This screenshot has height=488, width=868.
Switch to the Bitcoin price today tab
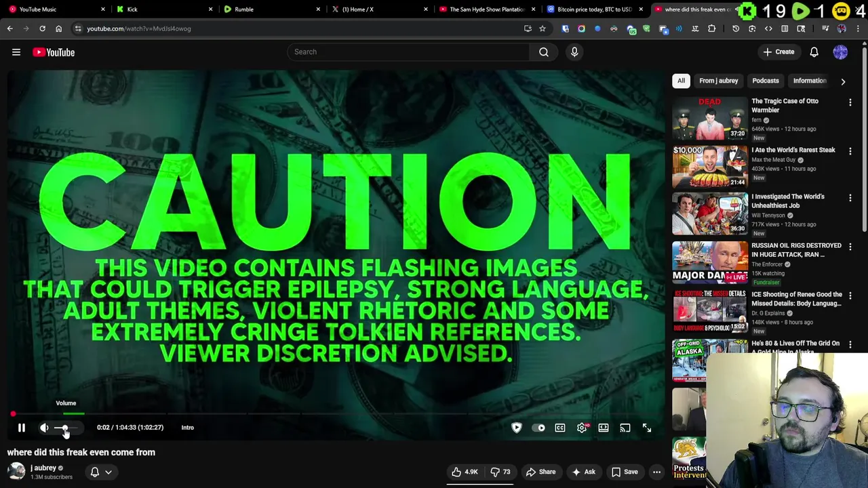click(x=593, y=9)
